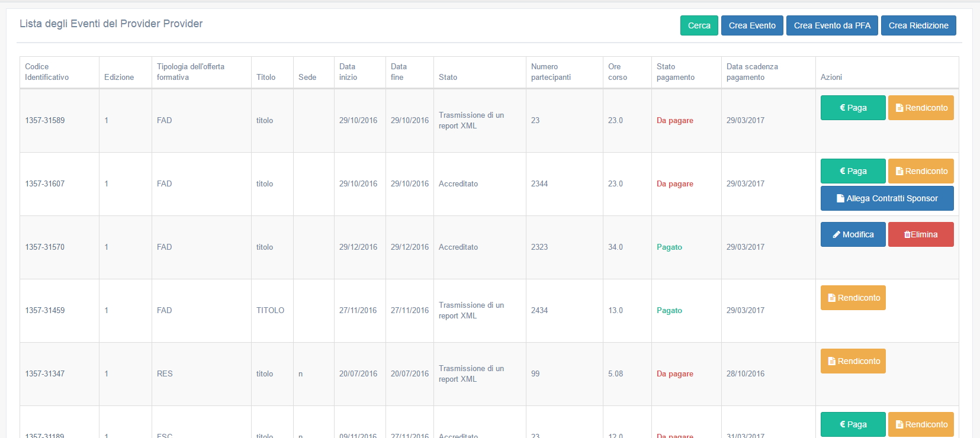
Task: Click Modifica pencil button for event 1357-31570
Action: pyautogui.click(x=853, y=234)
